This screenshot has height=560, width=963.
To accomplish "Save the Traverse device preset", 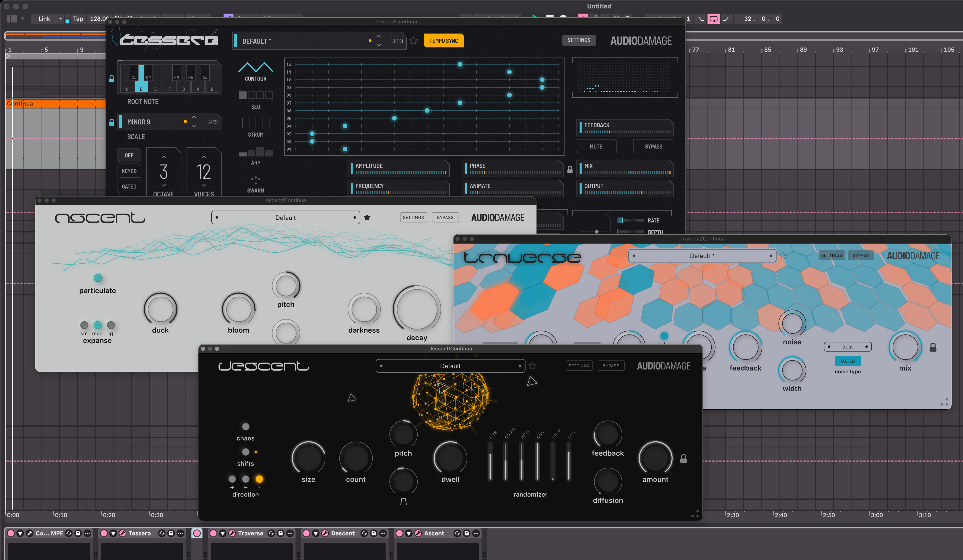I will coord(280,533).
